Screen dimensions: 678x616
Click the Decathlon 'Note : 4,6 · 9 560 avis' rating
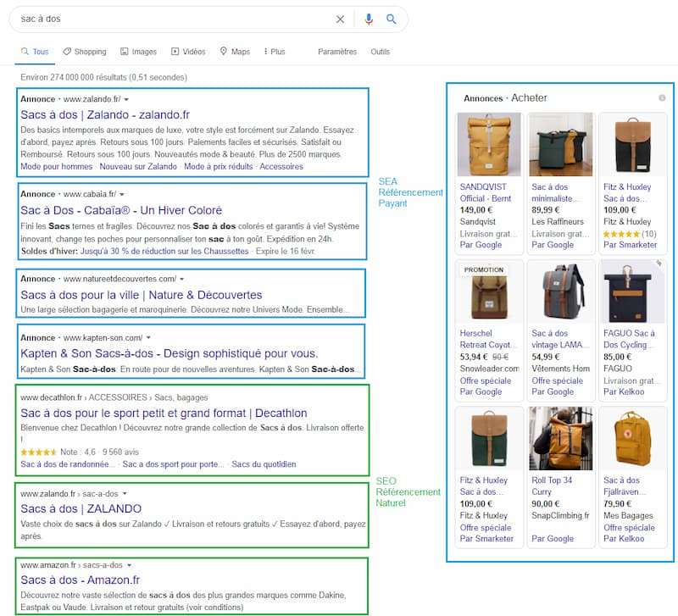point(80,452)
